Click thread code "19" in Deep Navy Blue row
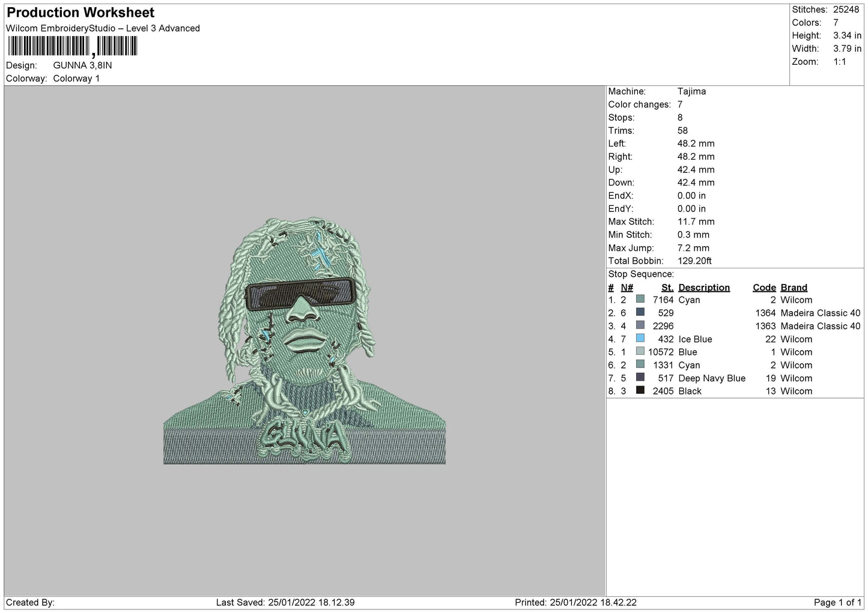Screen dimensions: 868x613 [x=771, y=378]
